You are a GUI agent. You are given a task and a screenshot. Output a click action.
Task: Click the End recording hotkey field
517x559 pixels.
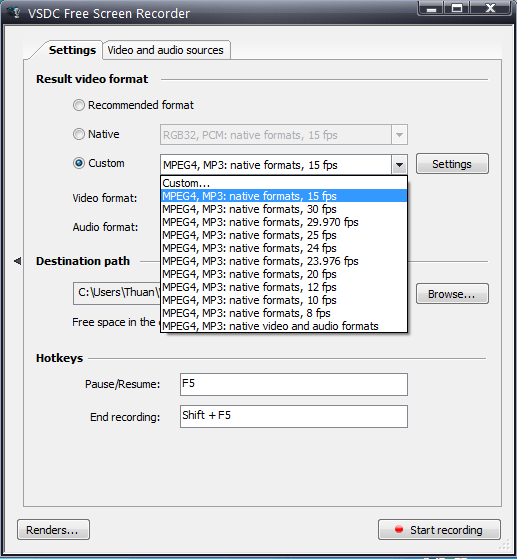[x=294, y=416]
